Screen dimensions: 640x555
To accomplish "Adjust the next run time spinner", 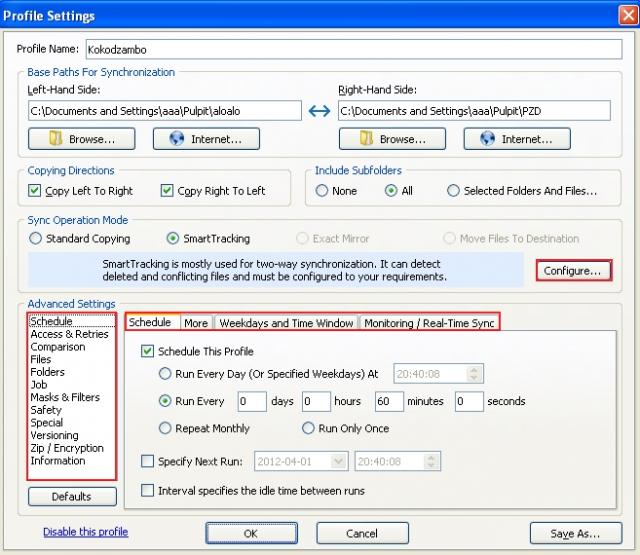I will pos(431,462).
